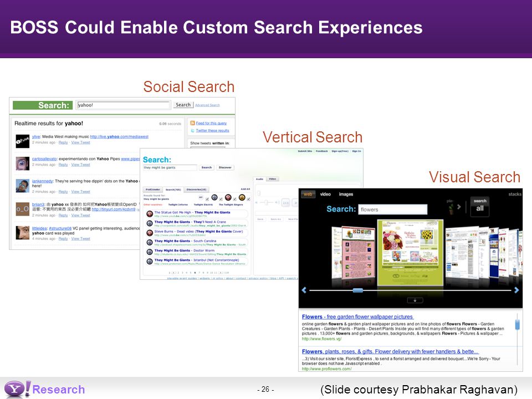532x399 pixels.
Task: Toggle checkbox beside the gold icon
Action: pos(249,199)
